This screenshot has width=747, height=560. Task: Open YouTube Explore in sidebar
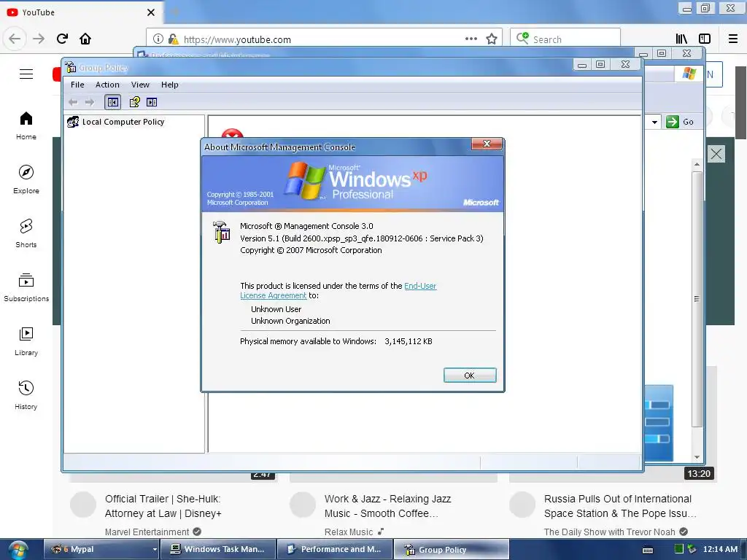pyautogui.click(x=26, y=179)
